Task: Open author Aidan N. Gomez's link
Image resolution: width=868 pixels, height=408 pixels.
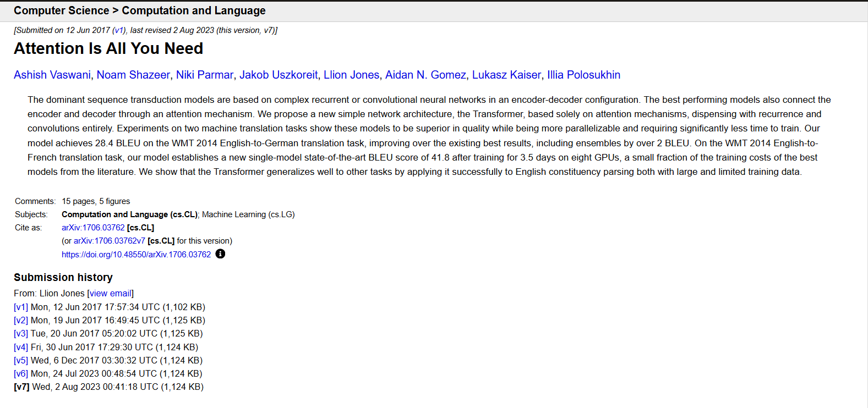Action: point(425,75)
